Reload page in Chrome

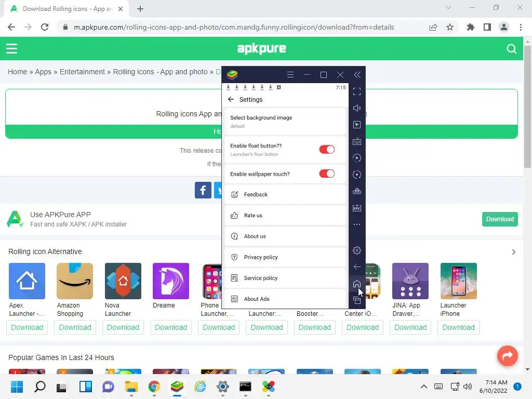tap(45, 27)
